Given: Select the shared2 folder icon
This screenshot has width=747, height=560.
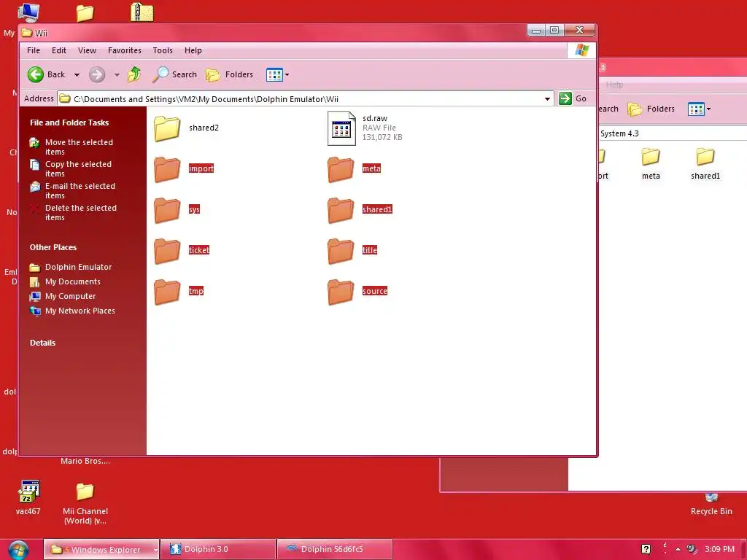Looking at the screenshot, I should click(x=167, y=128).
